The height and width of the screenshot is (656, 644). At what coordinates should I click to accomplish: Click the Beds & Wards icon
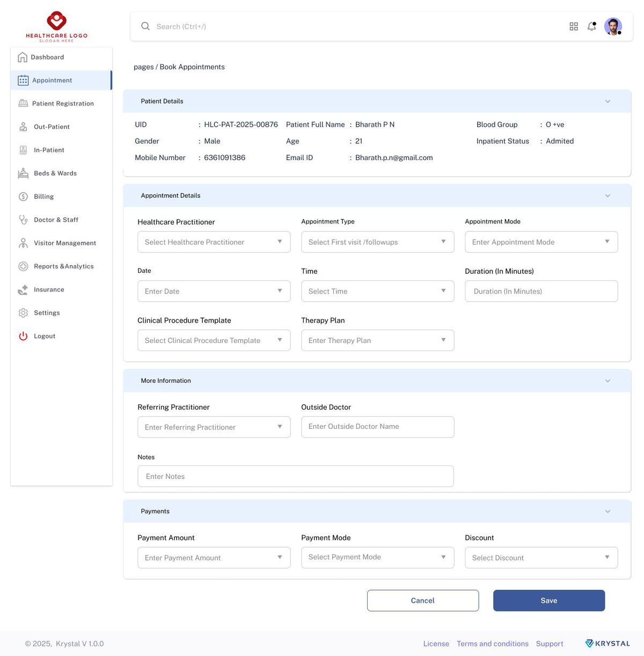[23, 173]
